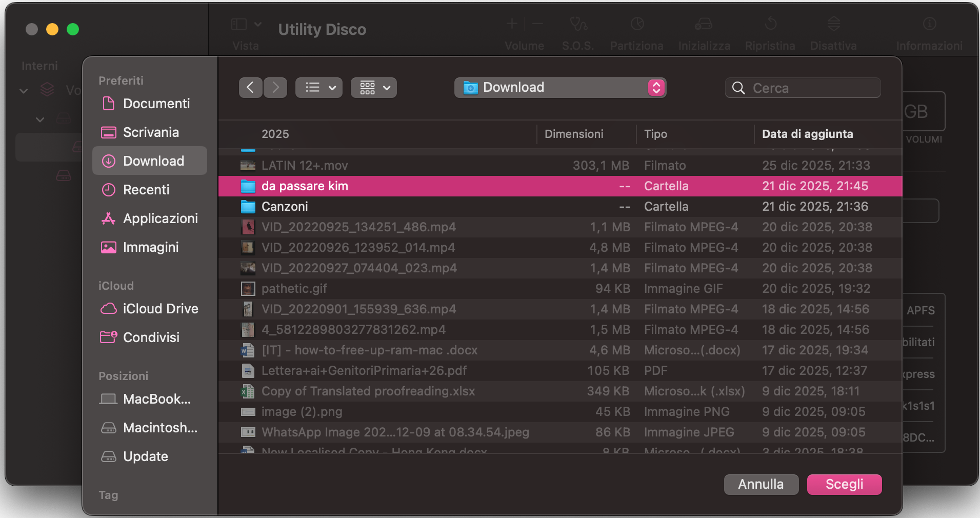Open the Download folder path popup
Viewport: 980px width, 518px height.
pyautogui.click(x=560, y=88)
